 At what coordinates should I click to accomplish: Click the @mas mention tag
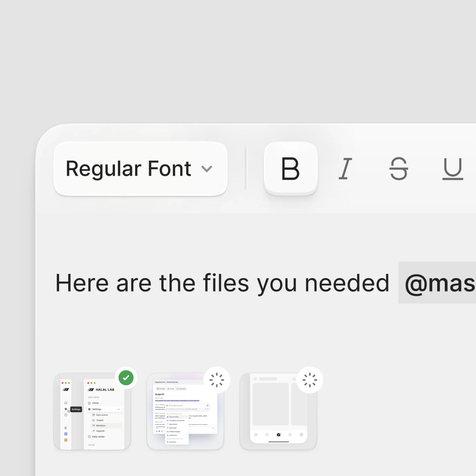click(x=437, y=283)
